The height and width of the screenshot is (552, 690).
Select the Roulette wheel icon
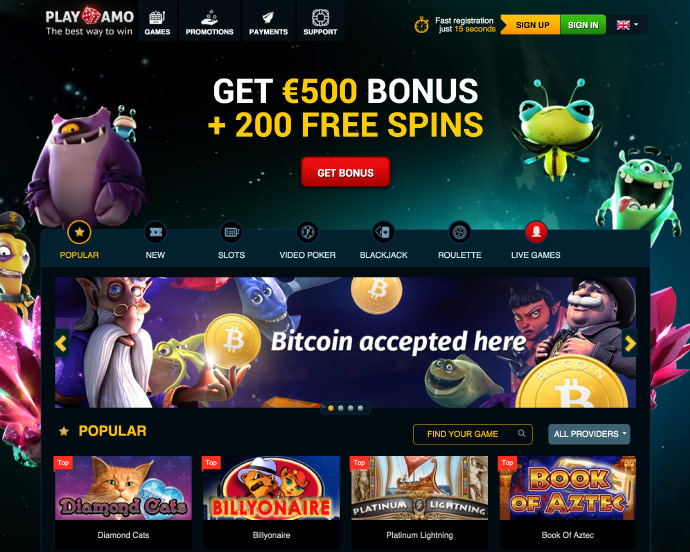click(x=459, y=232)
